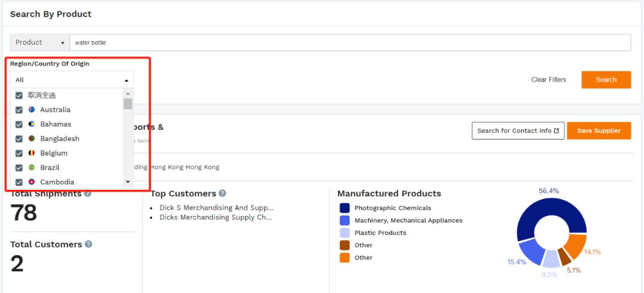Open the Product search type dropdown
644x293 pixels.
pyautogui.click(x=40, y=42)
